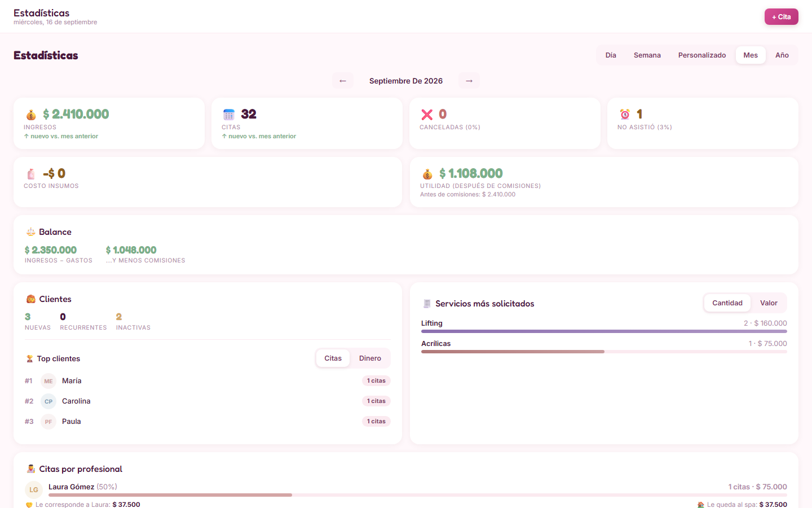Switch the period to Semana
Screen dimensions: 812x508
click(647, 55)
